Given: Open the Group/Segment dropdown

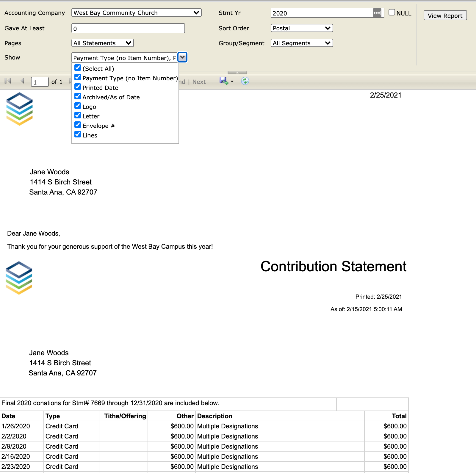Looking at the screenshot, I should (x=302, y=43).
